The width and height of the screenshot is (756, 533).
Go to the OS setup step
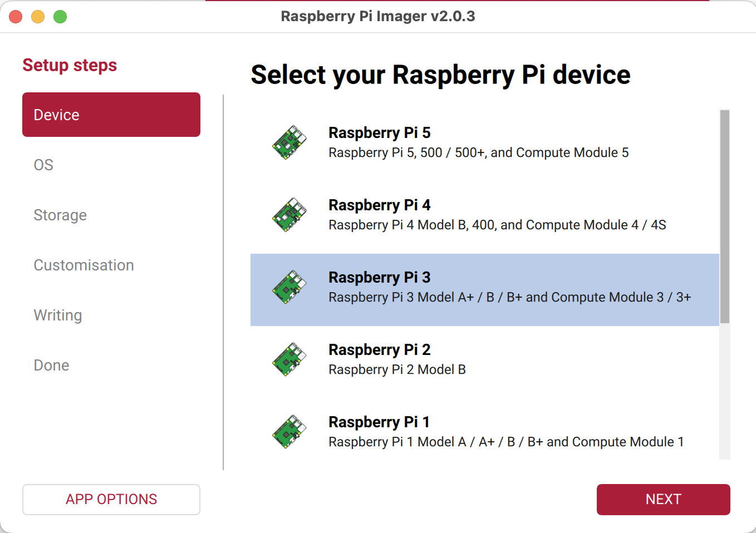coord(43,165)
